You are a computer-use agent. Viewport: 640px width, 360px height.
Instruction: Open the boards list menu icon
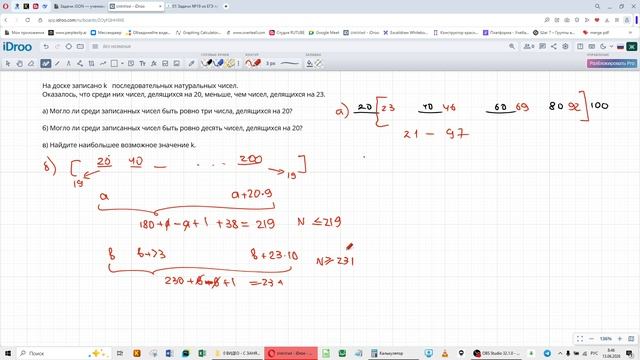[x=95, y=47]
